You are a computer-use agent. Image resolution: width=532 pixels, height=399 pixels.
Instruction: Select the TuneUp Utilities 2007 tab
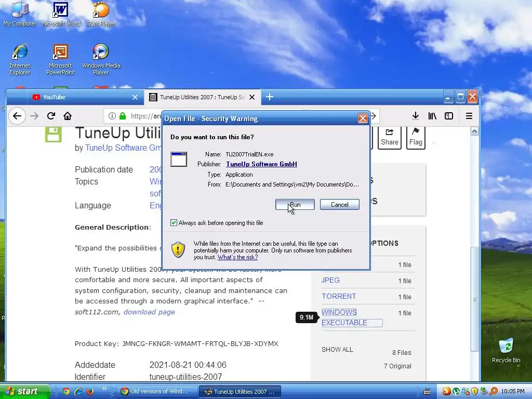pyautogui.click(x=203, y=97)
